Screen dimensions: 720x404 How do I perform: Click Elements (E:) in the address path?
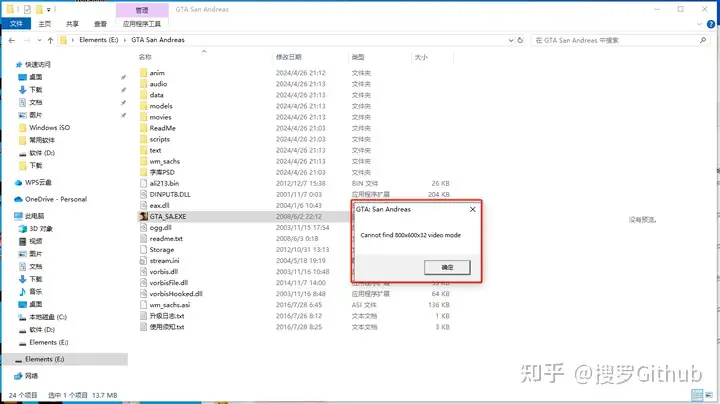pyautogui.click(x=99, y=40)
